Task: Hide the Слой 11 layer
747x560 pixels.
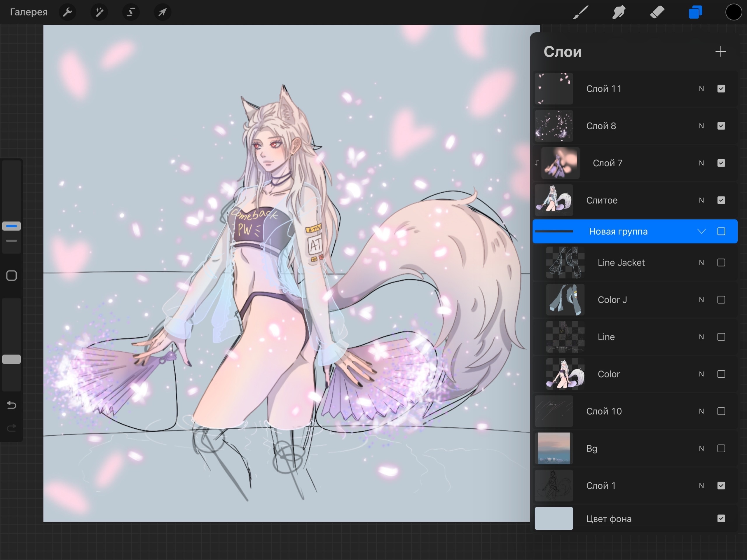Action: pyautogui.click(x=721, y=89)
